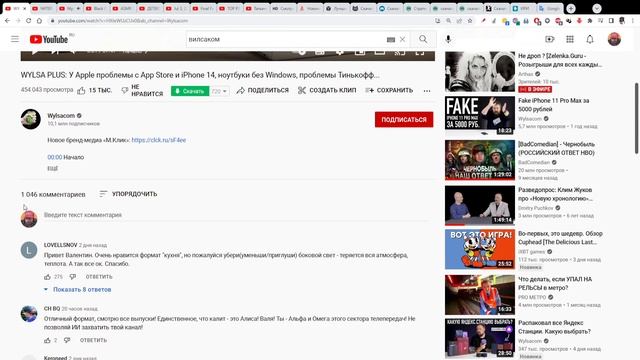Clear the search query with X
Image resolution: width=640 pixels, height=360 pixels.
coord(402,40)
